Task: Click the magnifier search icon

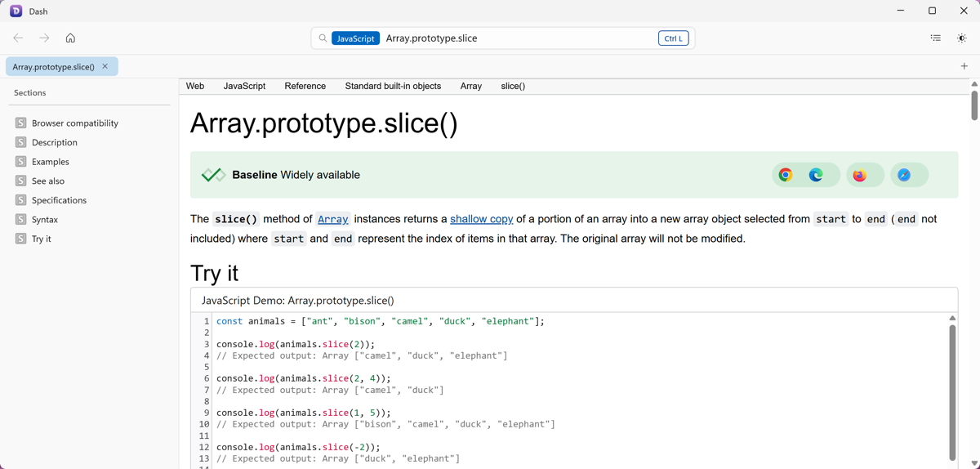Action: (x=323, y=38)
